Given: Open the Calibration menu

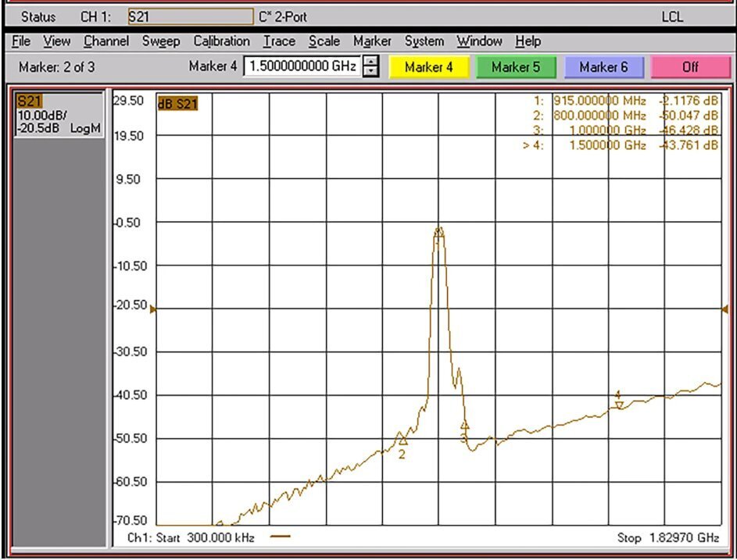Looking at the screenshot, I should [x=221, y=41].
